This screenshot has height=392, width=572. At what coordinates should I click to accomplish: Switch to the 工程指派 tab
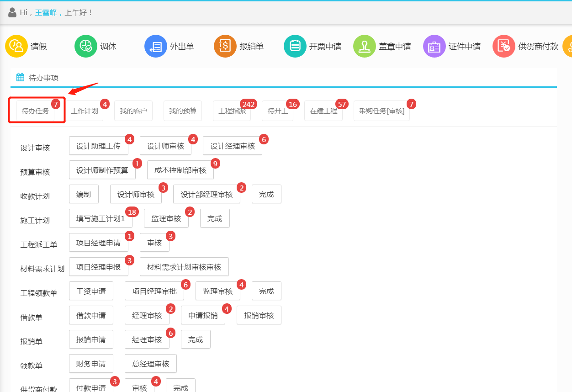[x=232, y=111]
